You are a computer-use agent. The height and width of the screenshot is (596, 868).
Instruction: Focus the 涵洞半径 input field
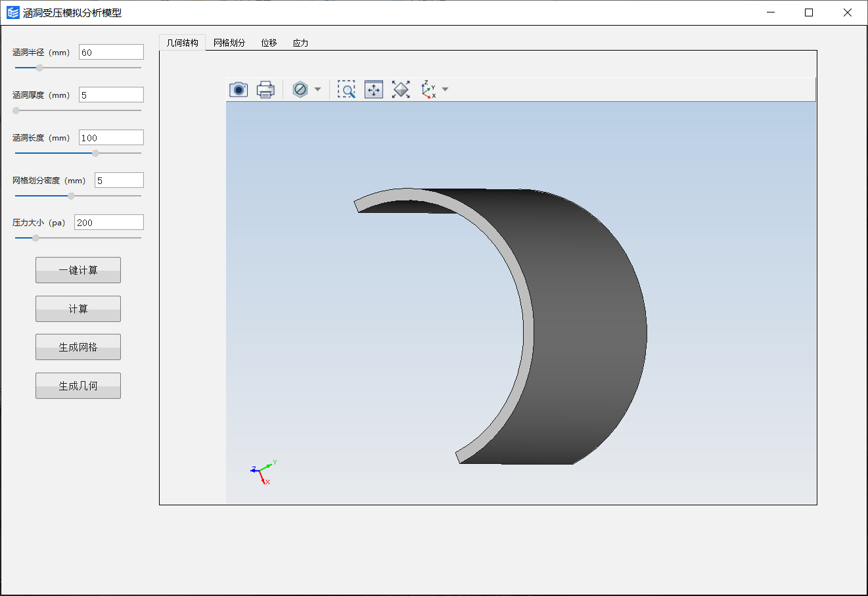(111, 53)
